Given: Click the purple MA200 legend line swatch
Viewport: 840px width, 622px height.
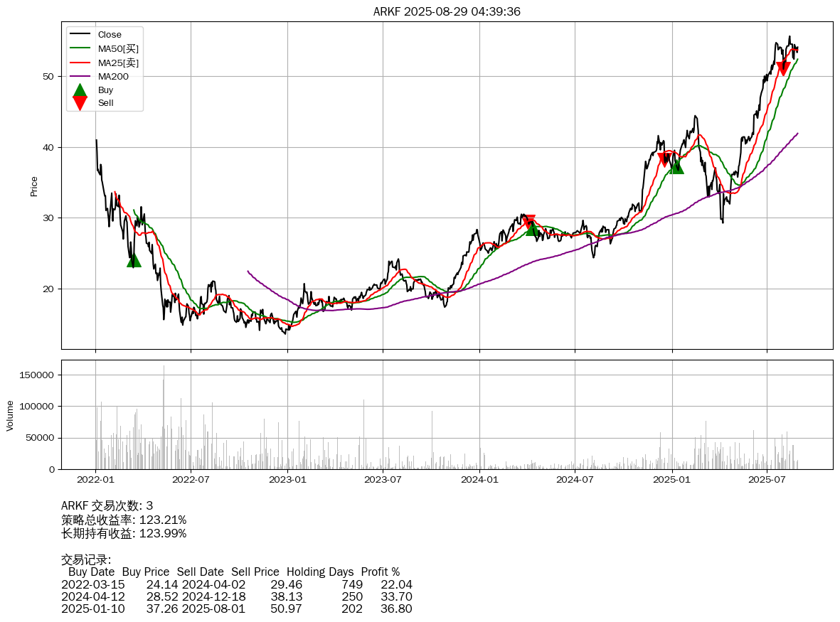Looking at the screenshot, I should coord(80,76).
